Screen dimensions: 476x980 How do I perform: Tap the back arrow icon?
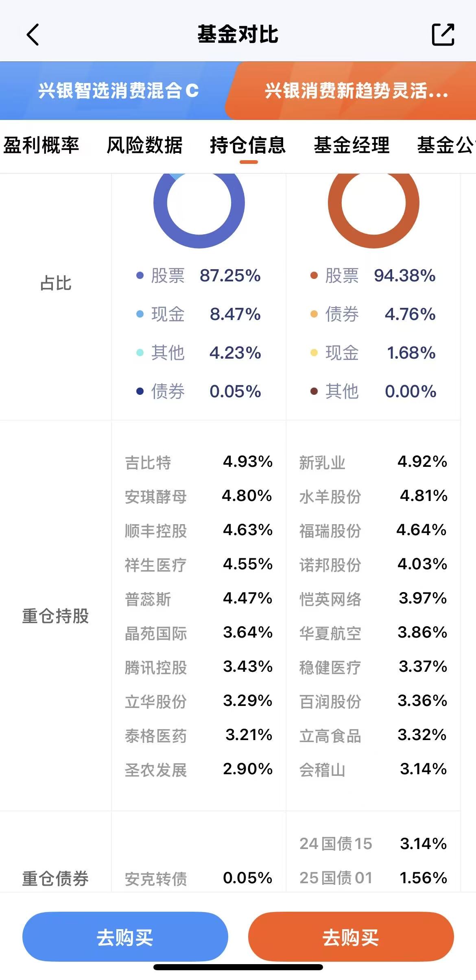point(33,34)
